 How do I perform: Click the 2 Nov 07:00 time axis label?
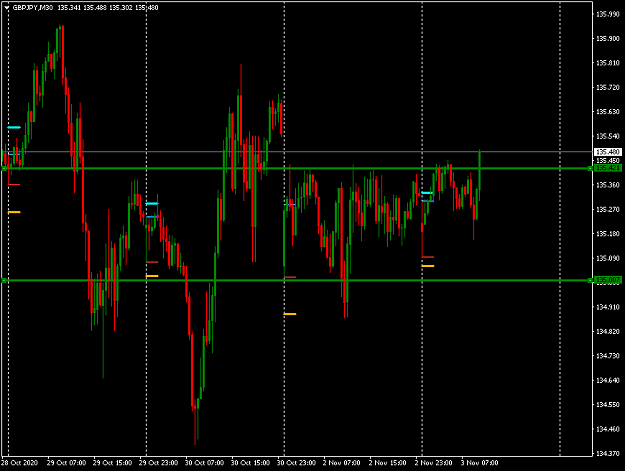(x=342, y=463)
